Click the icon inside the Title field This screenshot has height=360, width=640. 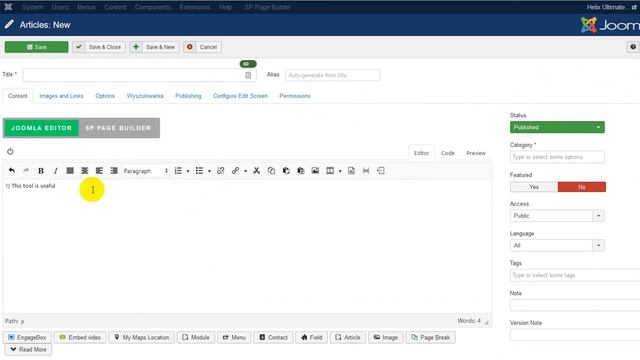coord(248,75)
